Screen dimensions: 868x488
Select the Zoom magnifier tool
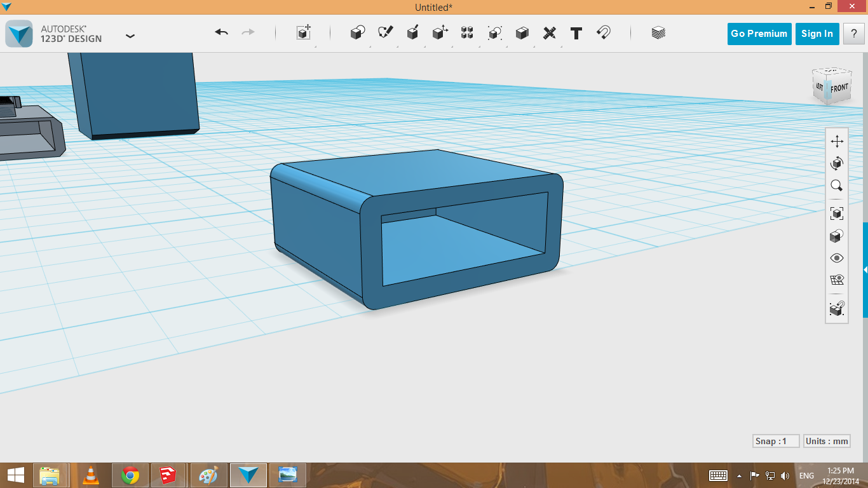click(x=837, y=186)
